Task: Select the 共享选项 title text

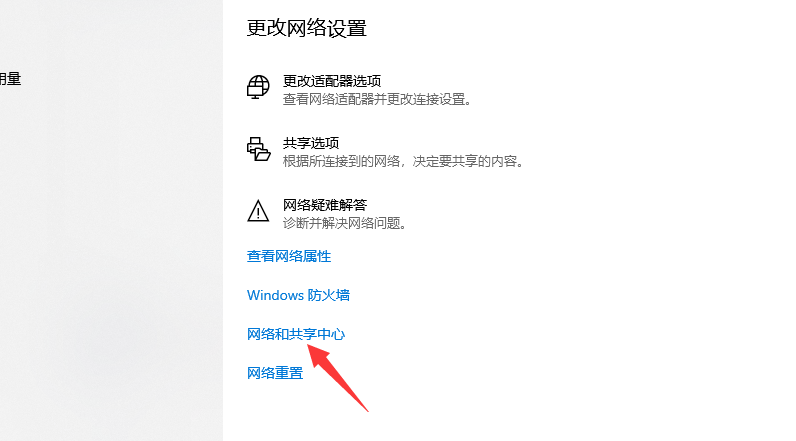Action: click(x=311, y=143)
